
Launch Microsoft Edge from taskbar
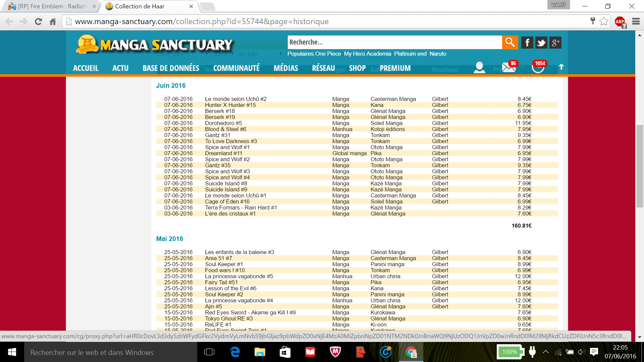235,352
